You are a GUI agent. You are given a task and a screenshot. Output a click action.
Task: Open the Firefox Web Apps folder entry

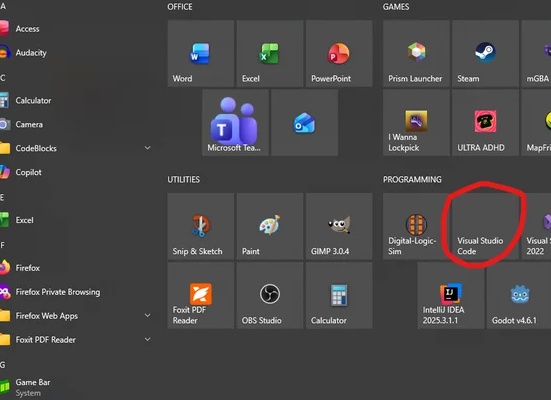[76, 316]
